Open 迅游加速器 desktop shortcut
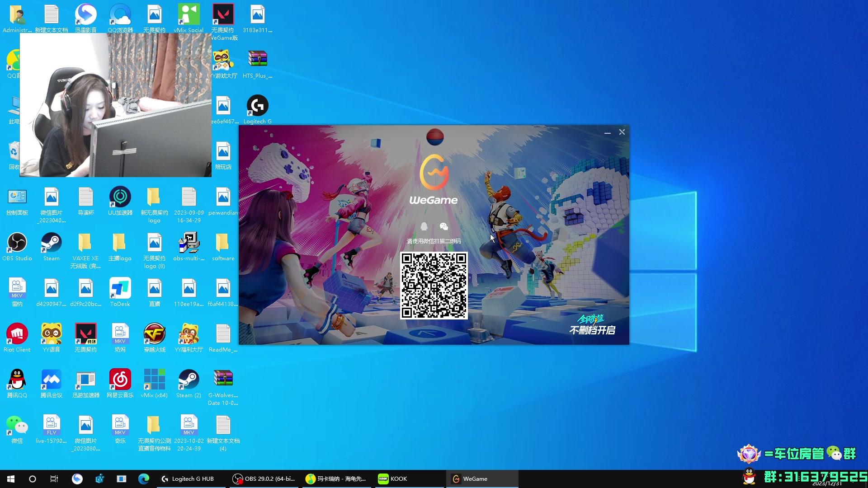 click(86, 384)
